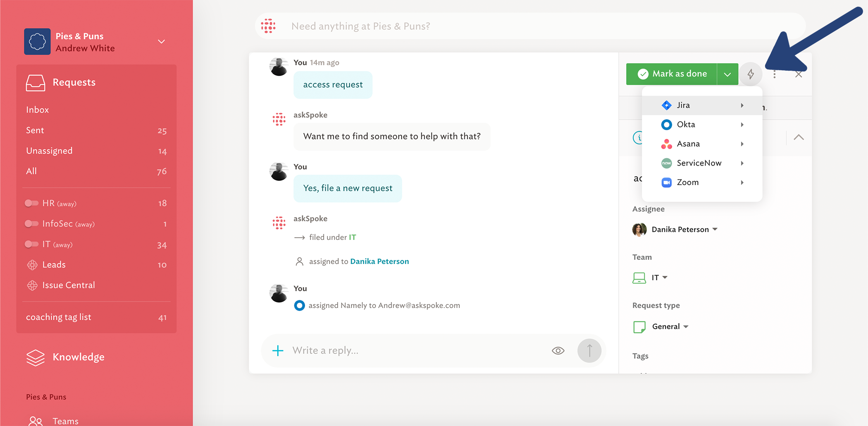This screenshot has height=426, width=868.
Task: Click the IT laptop team icon
Action: (639, 278)
